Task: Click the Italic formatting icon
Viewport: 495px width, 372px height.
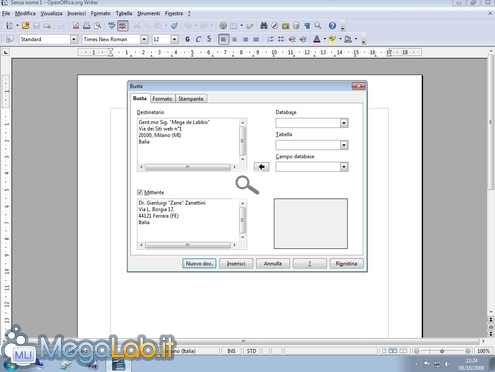Action: (198, 39)
